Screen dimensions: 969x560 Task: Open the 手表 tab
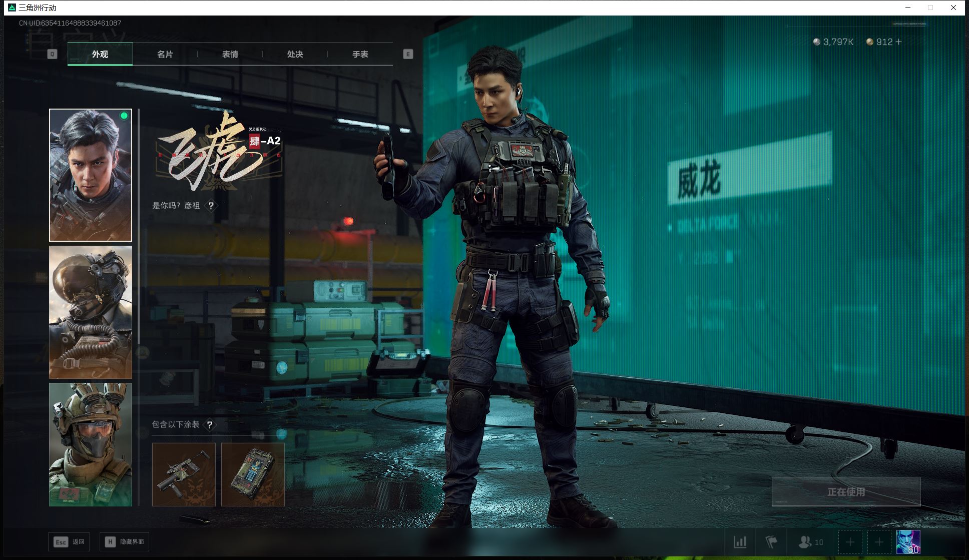360,54
